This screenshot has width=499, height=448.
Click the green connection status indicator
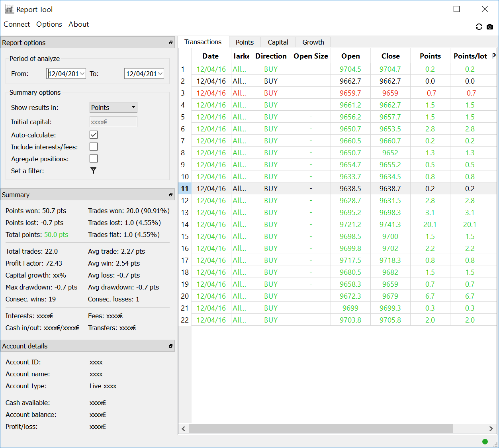tap(485, 441)
